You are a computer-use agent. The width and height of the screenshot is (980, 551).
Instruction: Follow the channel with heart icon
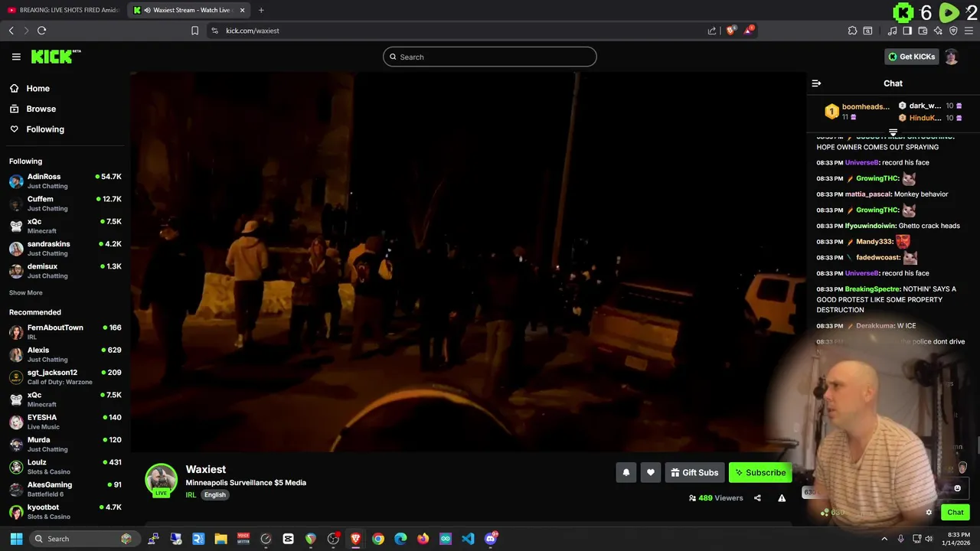[651, 473]
